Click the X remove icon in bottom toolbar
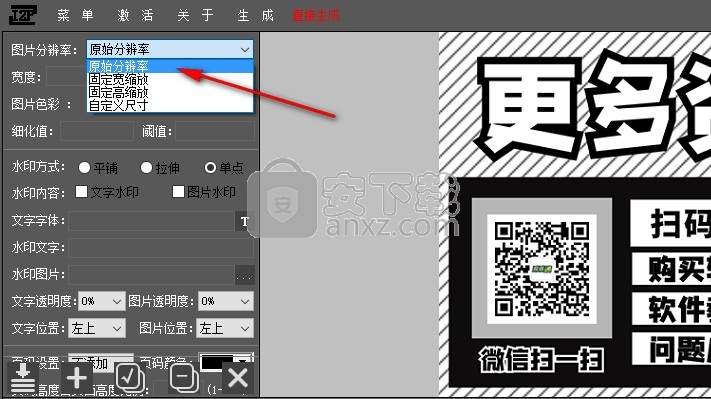This screenshot has height=399, width=711. tap(238, 377)
